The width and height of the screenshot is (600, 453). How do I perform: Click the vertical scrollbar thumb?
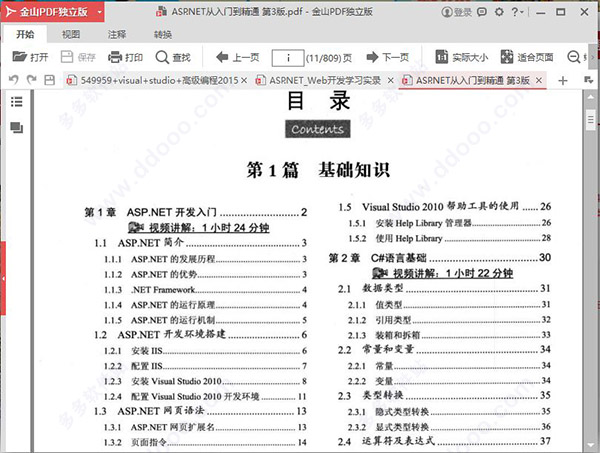591,120
